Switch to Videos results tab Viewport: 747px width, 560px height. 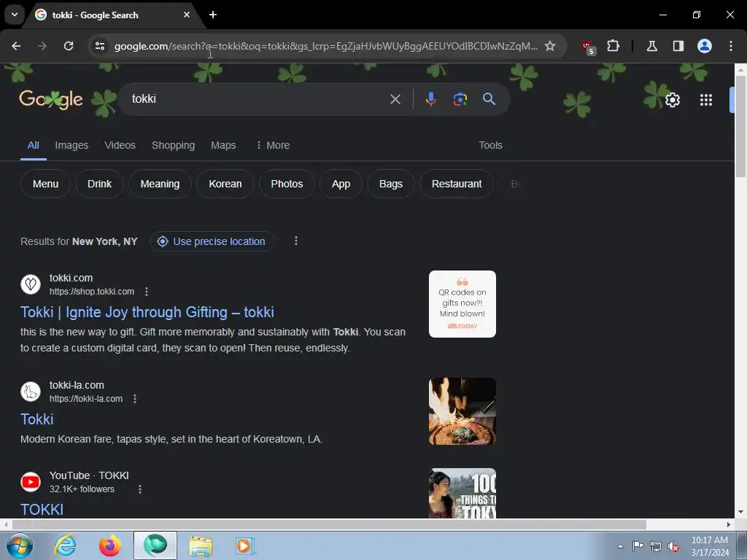120,145
